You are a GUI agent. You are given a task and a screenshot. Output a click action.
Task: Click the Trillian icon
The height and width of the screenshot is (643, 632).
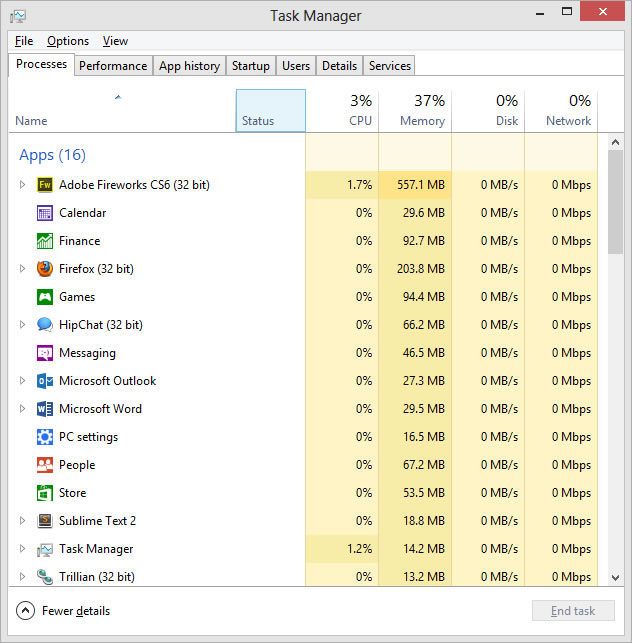point(45,577)
